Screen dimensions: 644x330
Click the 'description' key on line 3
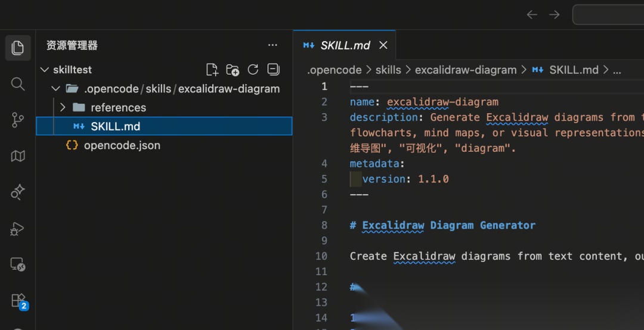click(383, 117)
